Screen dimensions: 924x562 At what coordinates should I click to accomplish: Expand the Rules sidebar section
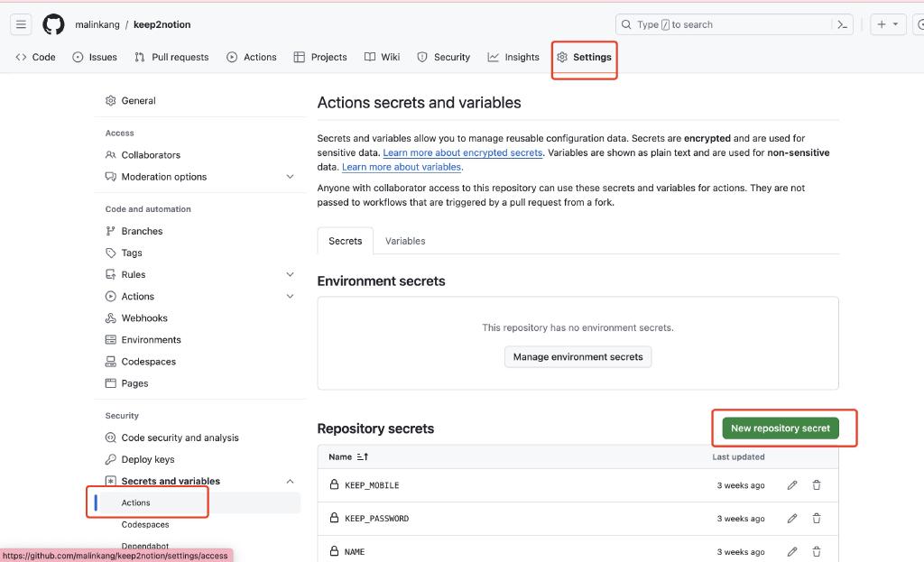[x=290, y=274]
